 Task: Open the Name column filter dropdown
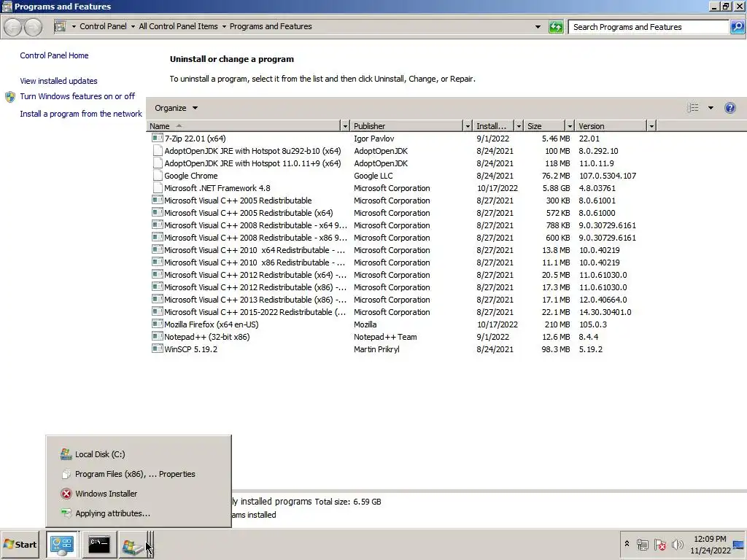coord(345,125)
